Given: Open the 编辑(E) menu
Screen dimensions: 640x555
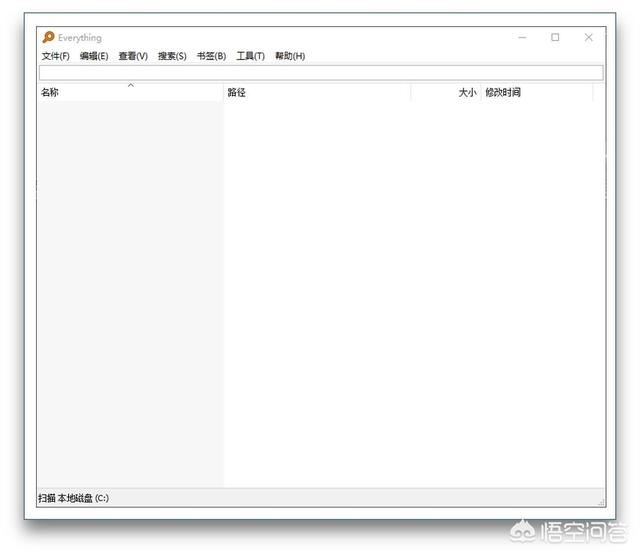Looking at the screenshot, I should 94,56.
